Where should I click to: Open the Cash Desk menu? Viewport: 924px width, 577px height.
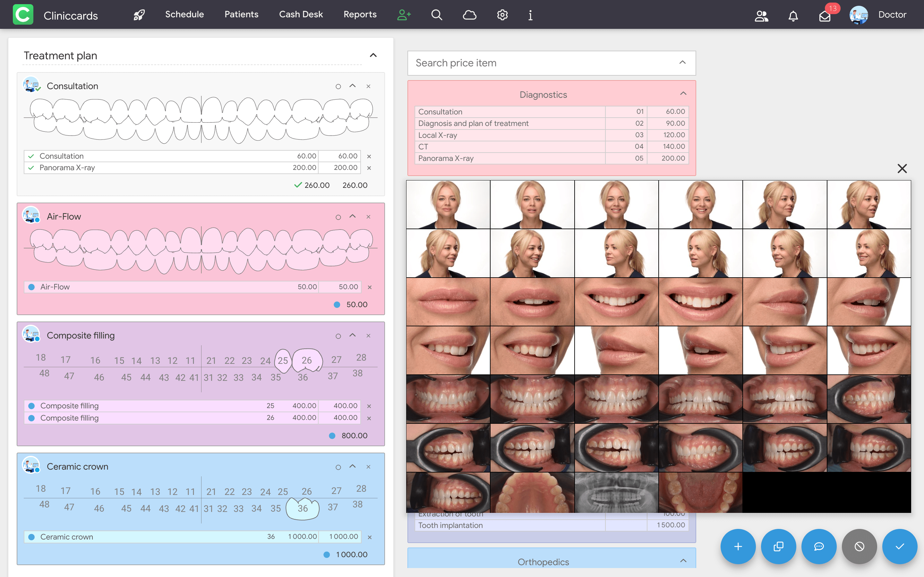tap(301, 14)
